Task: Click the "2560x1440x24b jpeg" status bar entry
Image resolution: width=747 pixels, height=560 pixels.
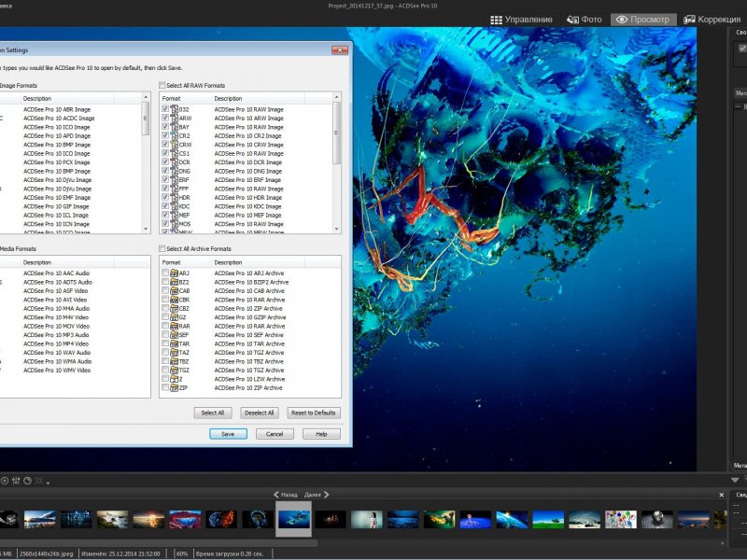Action: point(46,553)
